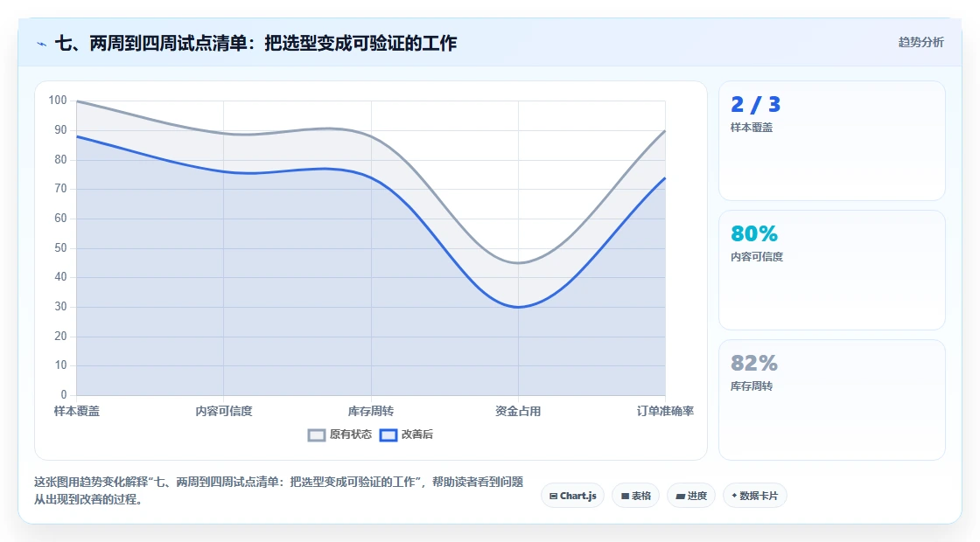This screenshot has width=980, height=542.
Task: Click the 0 y-axis tick label
Action: pos(64,394)
